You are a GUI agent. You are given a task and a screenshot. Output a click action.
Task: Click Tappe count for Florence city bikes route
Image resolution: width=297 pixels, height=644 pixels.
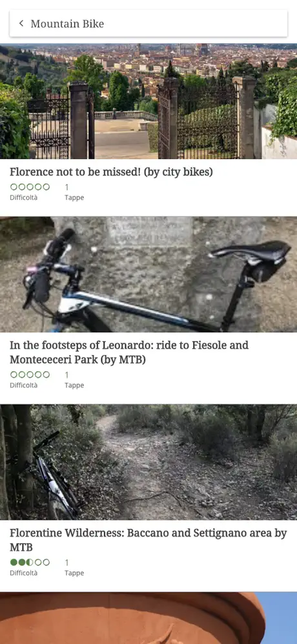[x=67, y=188]
